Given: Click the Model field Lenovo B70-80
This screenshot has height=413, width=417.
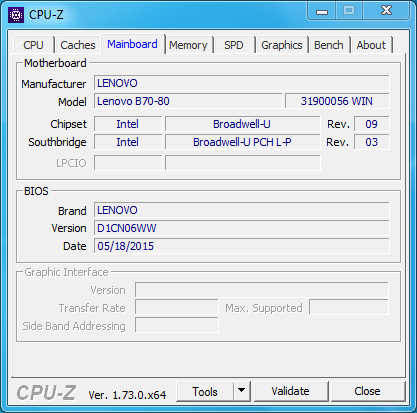Looking at the screenshot, I should (x=188, y=101).
